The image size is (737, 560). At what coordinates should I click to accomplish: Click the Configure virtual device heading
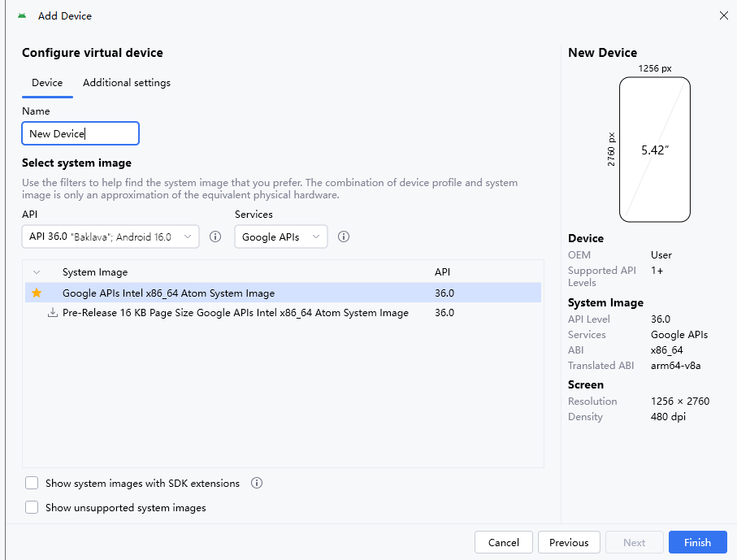point(93,53)
